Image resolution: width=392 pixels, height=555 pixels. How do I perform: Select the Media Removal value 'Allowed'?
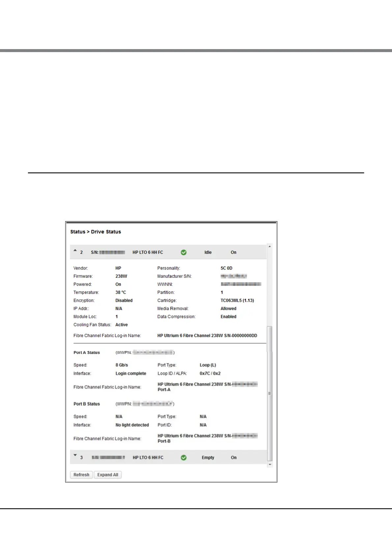tap(228, 308)
